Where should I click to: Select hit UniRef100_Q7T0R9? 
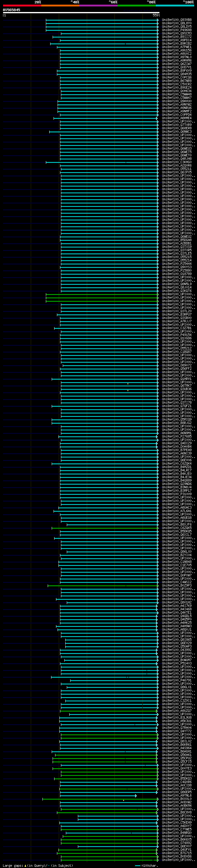click(176, 125)
